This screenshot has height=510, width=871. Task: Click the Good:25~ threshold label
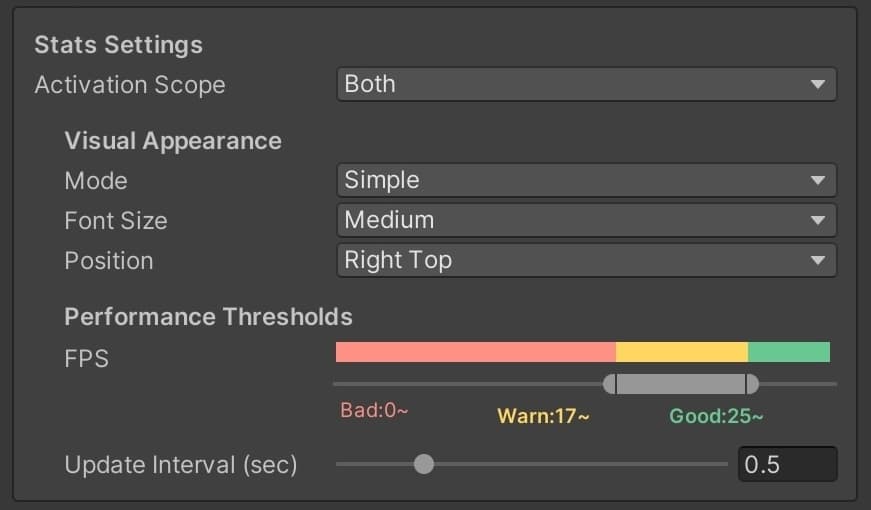pyautogui.click(x=716, y=416)
